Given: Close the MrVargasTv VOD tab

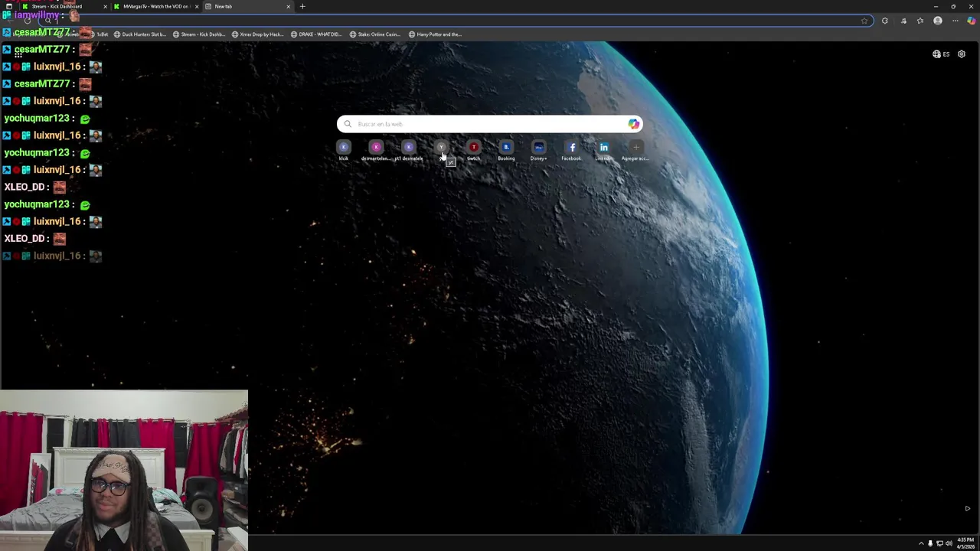Looking at the screenshot, I should [x=197, y=6].
